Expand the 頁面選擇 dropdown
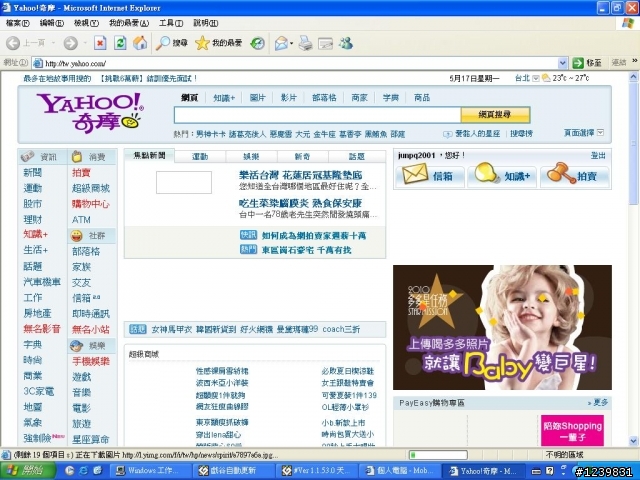Viewport: 640px width, 480px height. [x=600, y=132]
